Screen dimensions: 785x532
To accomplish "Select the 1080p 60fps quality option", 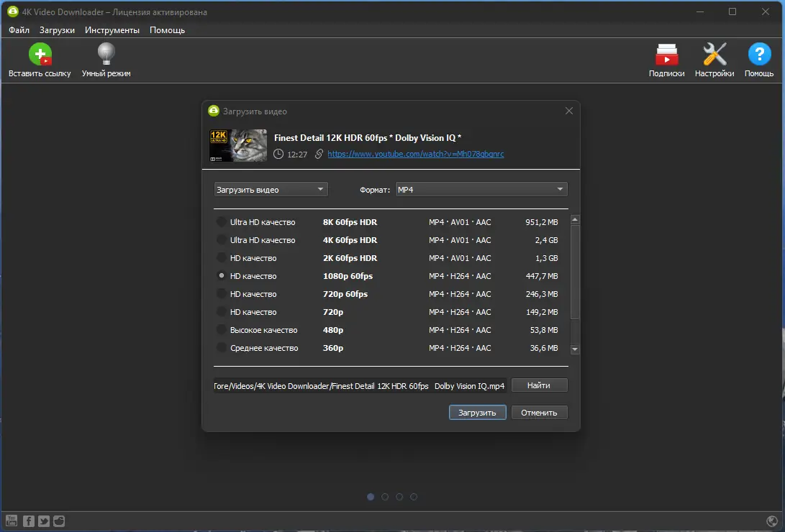I will click(x=221, y=276).
